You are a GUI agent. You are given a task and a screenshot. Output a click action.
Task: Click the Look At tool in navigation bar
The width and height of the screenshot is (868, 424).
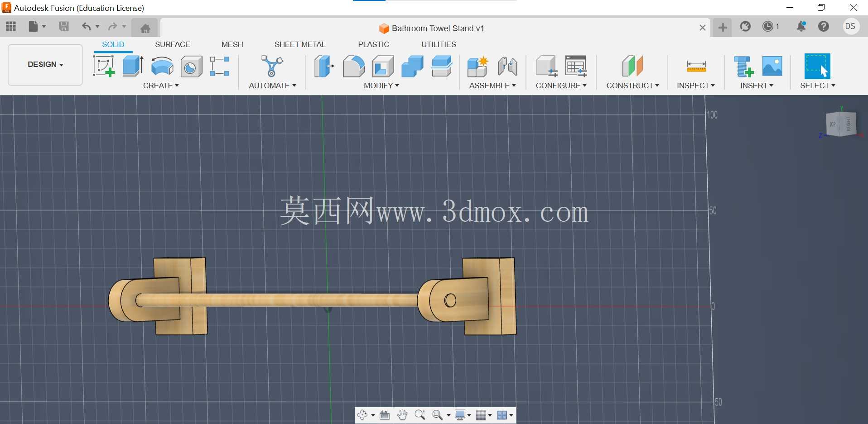[385, 415]
